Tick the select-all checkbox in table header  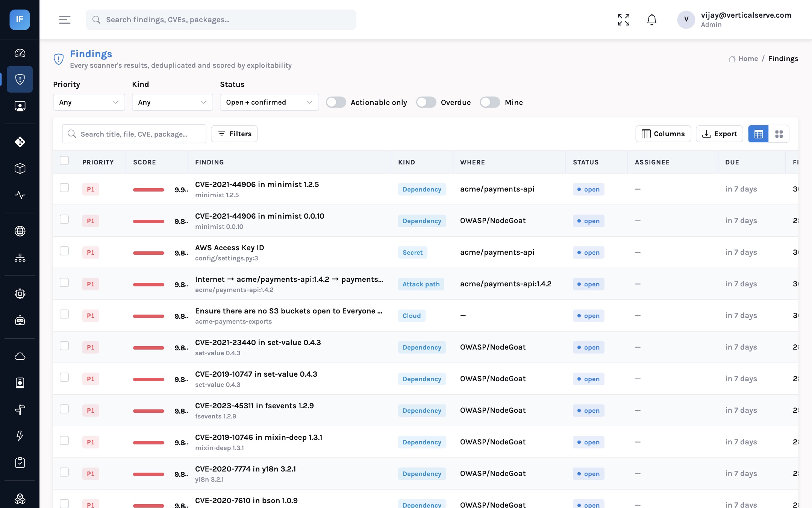(x=64, y=161)
